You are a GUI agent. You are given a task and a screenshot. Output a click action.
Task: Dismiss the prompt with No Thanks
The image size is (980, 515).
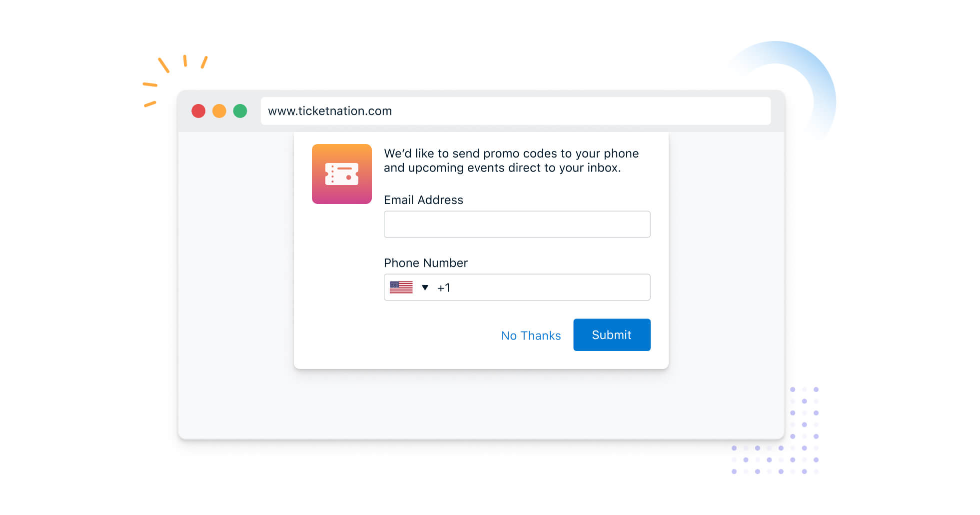point(531,335)
